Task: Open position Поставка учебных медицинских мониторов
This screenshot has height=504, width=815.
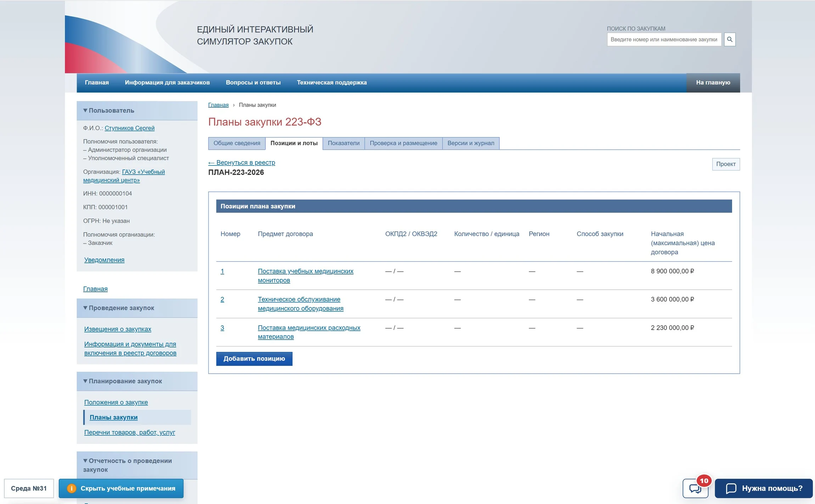Action: [x=305, y=276]
